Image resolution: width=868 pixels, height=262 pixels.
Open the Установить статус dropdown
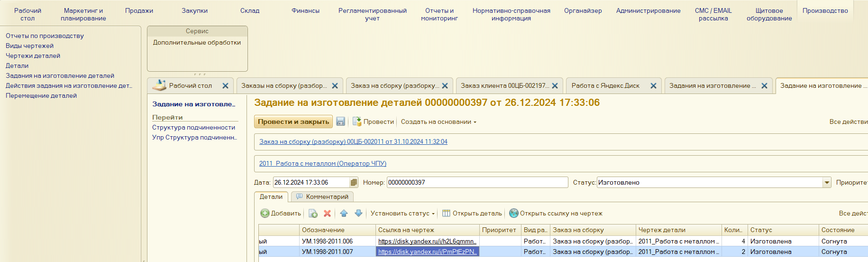(x=402, y=213)
